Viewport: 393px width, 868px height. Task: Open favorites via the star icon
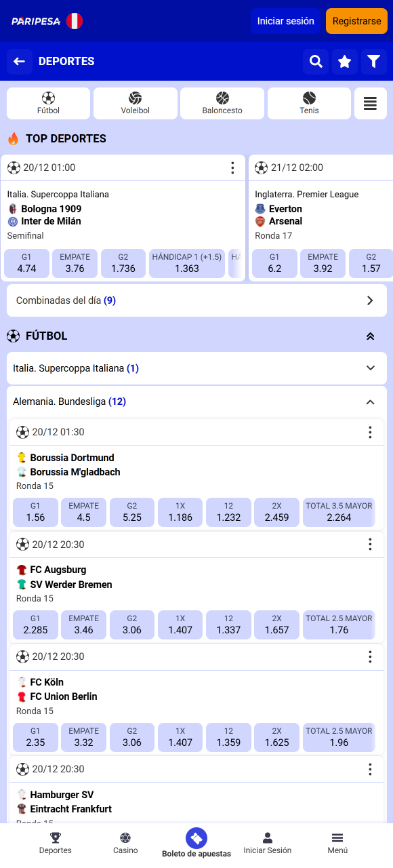345,61
